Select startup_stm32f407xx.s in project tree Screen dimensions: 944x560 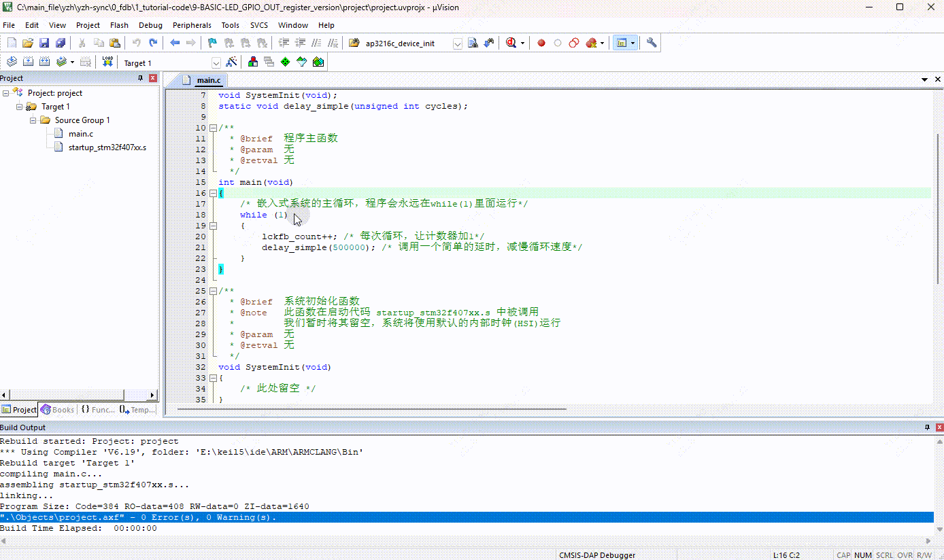coord(107,147)
